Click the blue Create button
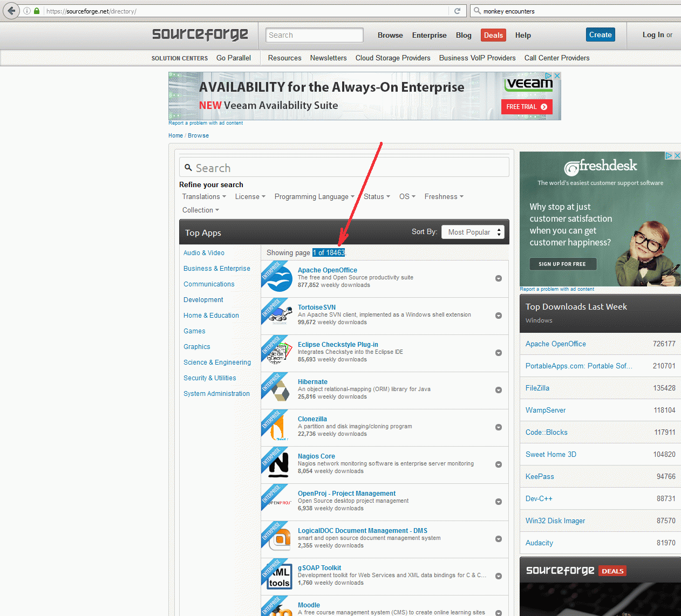The image size is (681, 616). click(601, 35)
